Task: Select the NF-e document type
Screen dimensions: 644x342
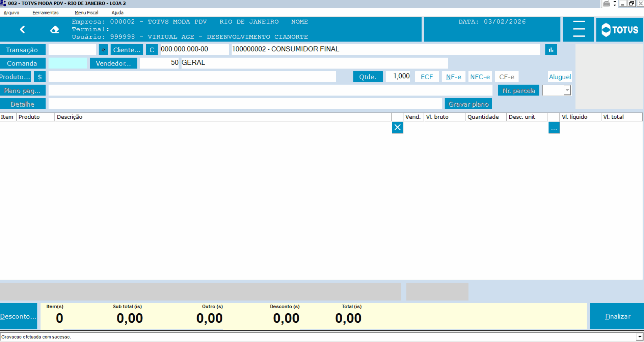Action: click(x=453, y=77)
